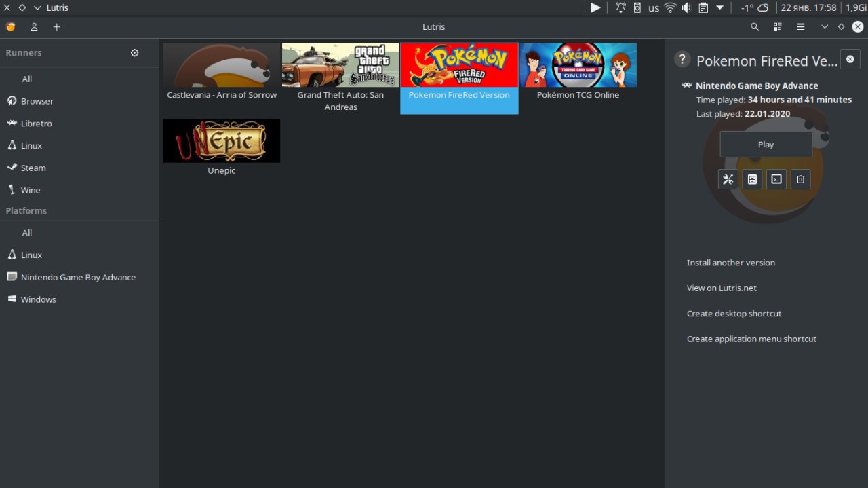Open the Lutris account user icon
Image resolution: width=868 pixels, height=488 pixels.
tap(34, 27)
